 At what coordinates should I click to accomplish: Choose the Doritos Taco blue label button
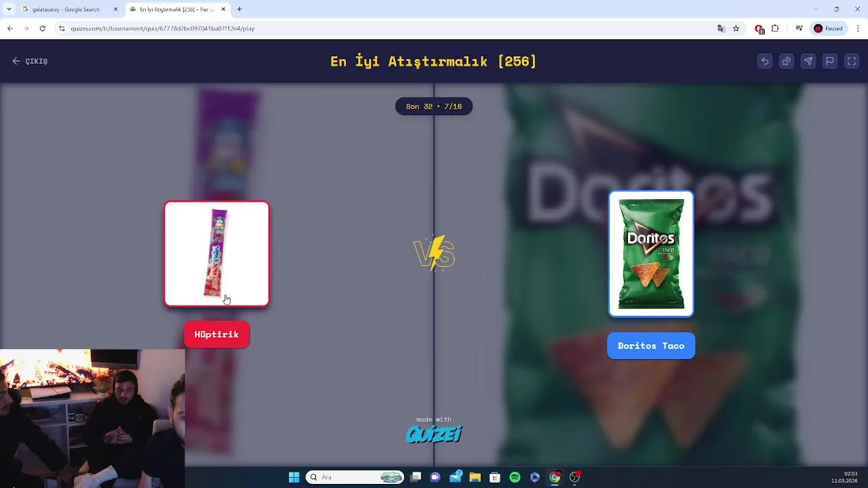(651, 346)
